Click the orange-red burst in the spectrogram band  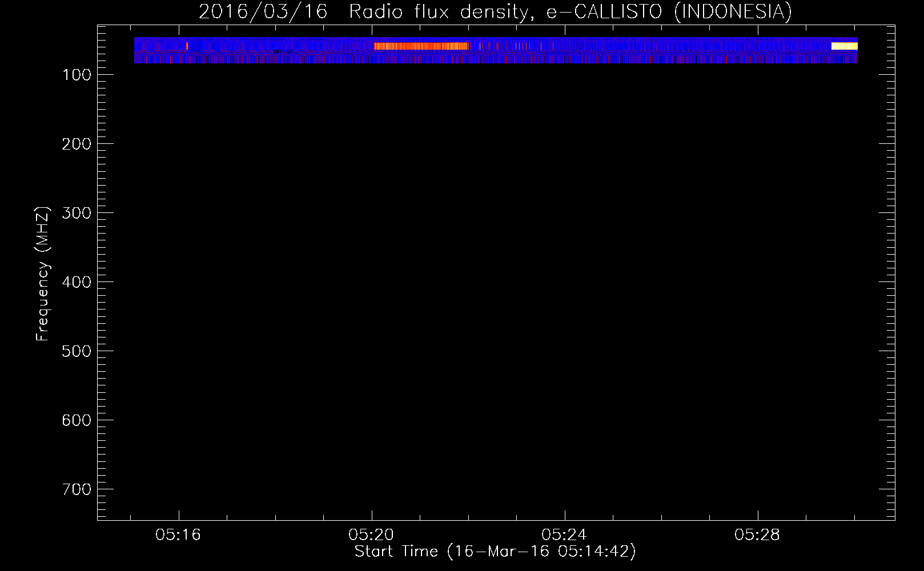click(x=421, y=46)
